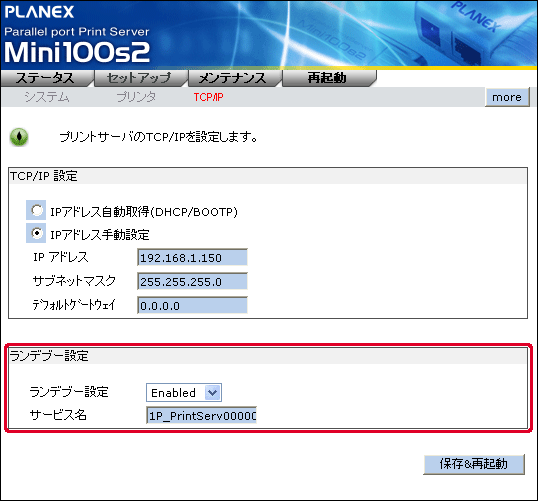Open the セットアップ tab
The height and width of the screenshot is (501, 538).
pos(141,78)
